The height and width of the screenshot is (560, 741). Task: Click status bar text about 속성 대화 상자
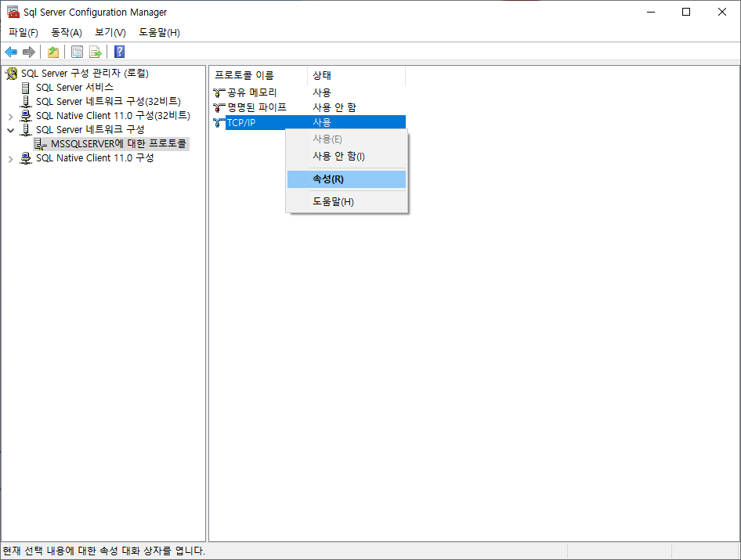point(104,551)
